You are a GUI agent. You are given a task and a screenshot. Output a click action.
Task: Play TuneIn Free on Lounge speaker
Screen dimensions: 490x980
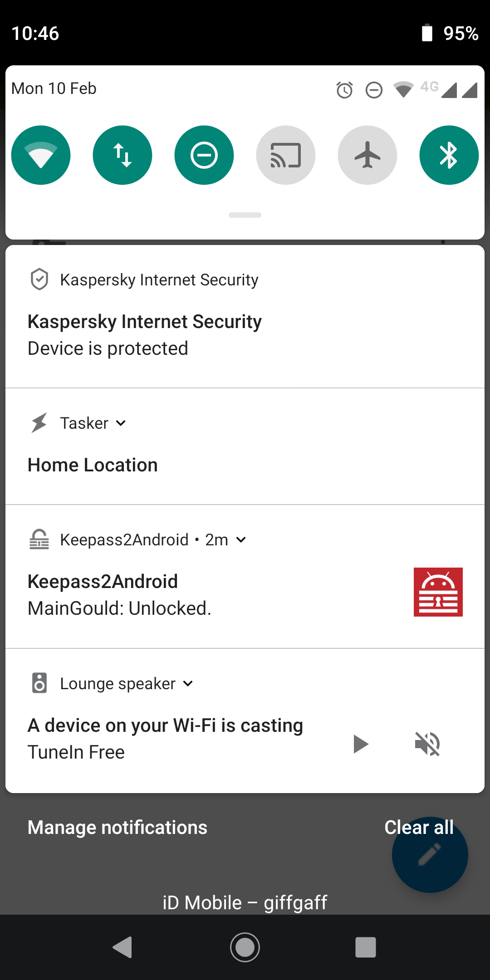pos(361,743)
